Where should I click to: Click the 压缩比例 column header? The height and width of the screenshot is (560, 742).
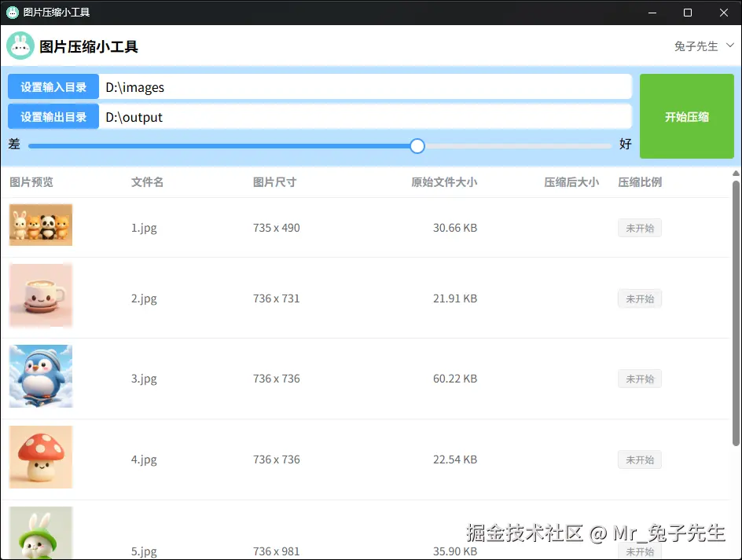tap(640, 181)
